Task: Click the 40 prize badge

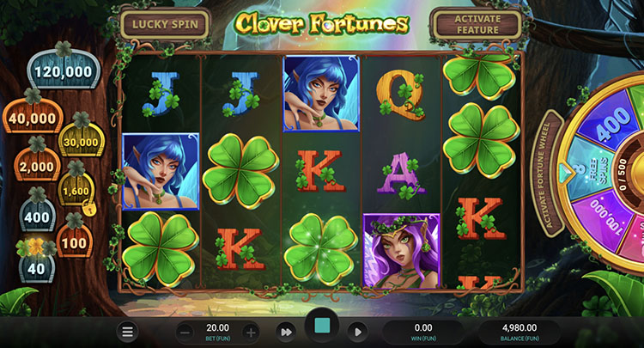Action: pos(37,266)
